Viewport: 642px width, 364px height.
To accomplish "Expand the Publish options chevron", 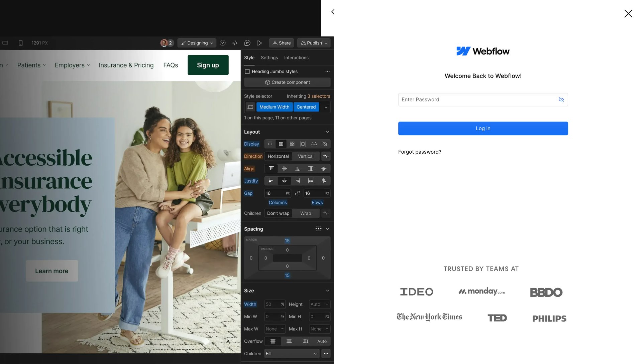I will coord(326,43).
